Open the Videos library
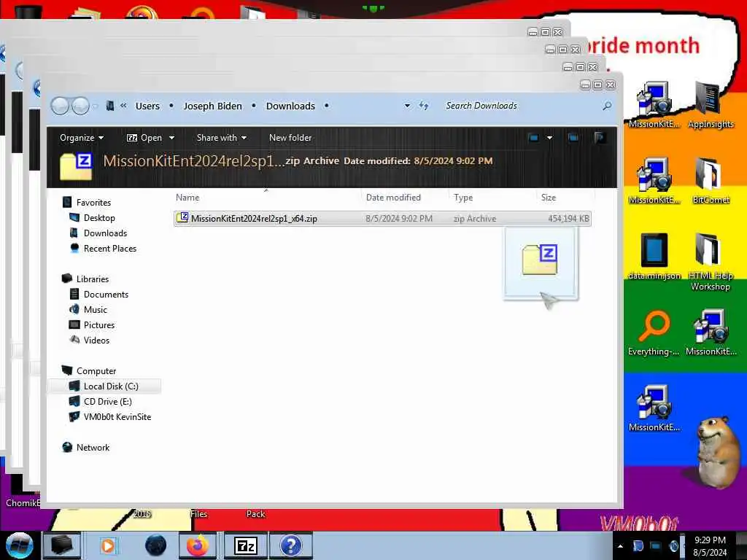 [90, 340]
